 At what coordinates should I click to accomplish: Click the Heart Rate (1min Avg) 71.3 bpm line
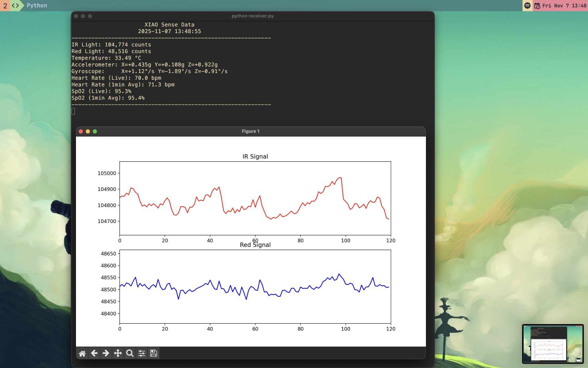click(x=123, y=85)
